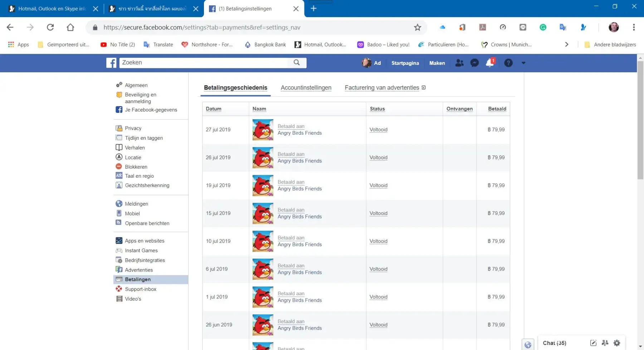Bookmark this page with star icon
Screen dimensions: 644x350
click(x=418, y=28)
